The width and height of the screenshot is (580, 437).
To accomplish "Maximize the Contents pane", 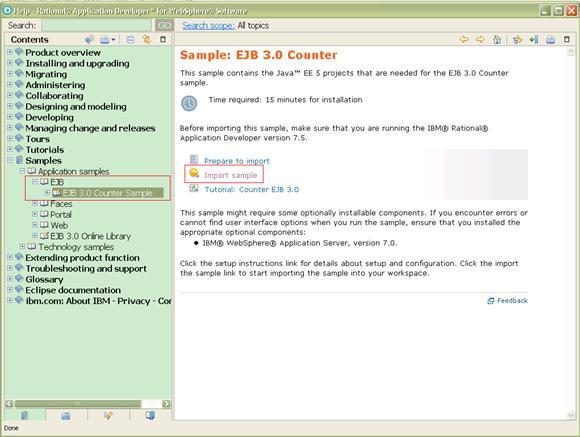I will click(163, 39).
